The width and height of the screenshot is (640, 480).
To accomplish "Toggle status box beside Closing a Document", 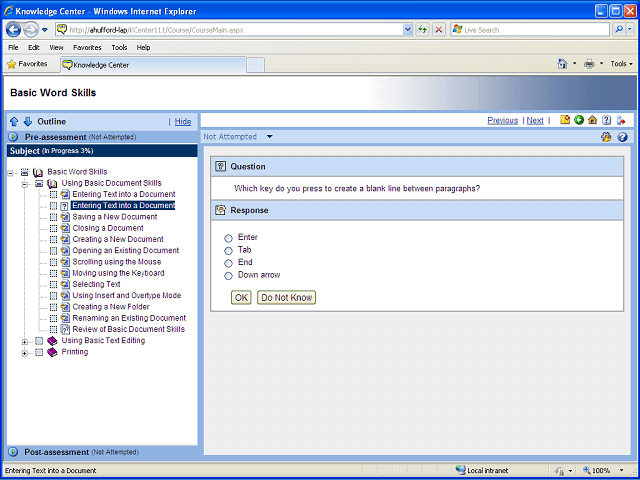I will (53, 228).
